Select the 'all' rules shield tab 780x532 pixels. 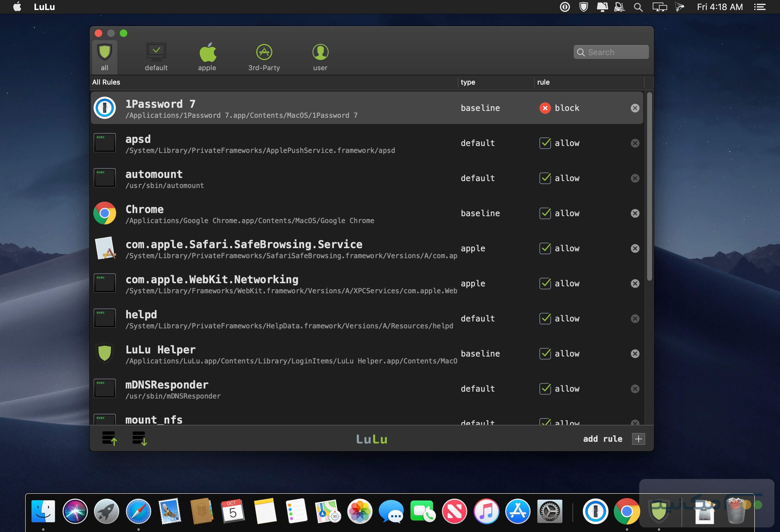(x=104, y=57)
